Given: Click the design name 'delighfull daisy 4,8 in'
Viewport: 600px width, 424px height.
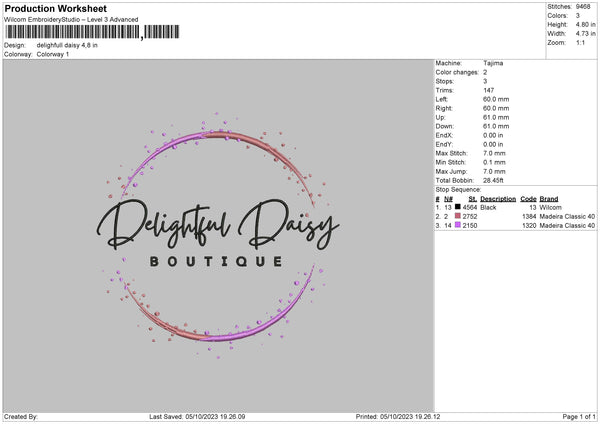Looking at the screenshot, I should (x=67, y=45).
